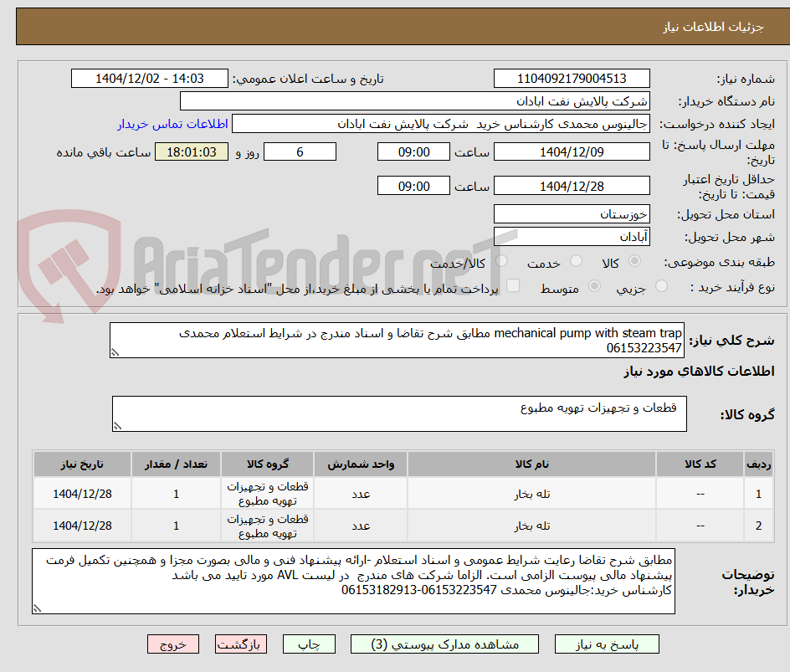
Task: View attached documents (3) button
Action: pos(445,644)
